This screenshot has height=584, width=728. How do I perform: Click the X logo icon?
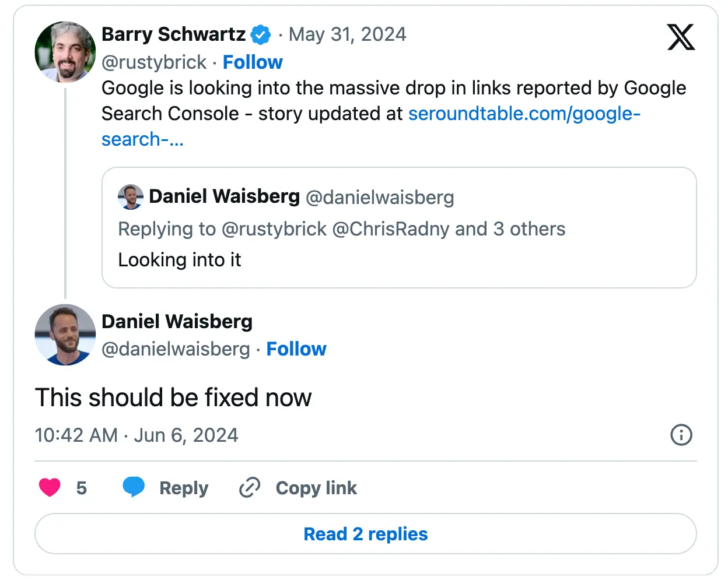click(x=681, y=37)
